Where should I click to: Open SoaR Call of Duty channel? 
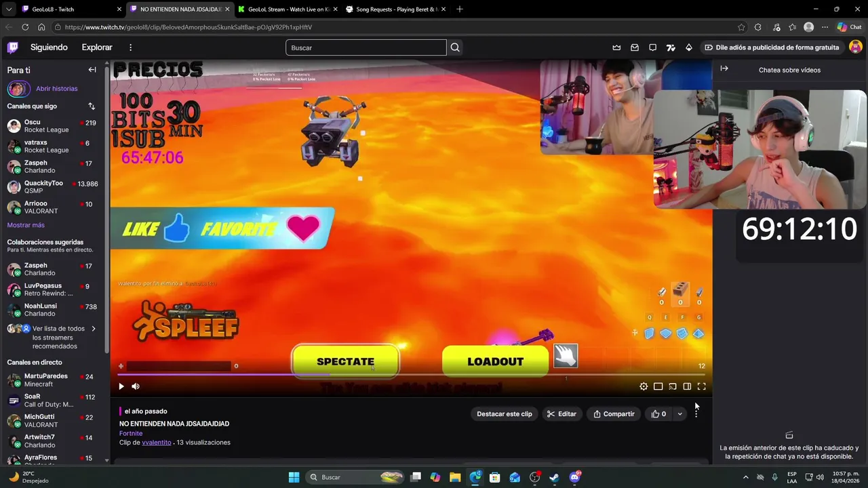coord(52,401)
